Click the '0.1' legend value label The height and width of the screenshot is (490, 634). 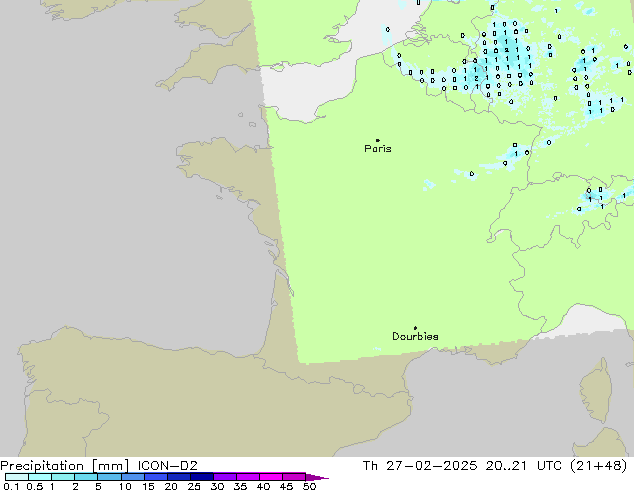click(11, 486)
